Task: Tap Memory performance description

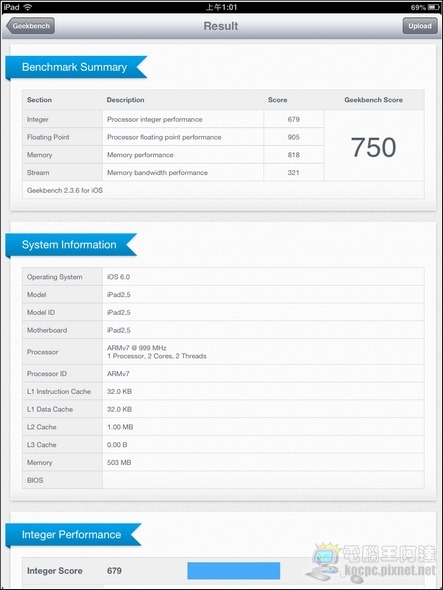Action: pyautogui.click(x=140, y=155)
